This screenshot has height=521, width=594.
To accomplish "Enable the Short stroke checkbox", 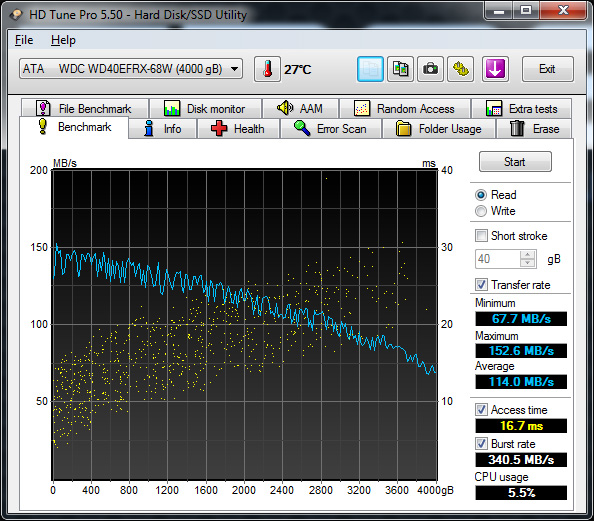I will 481,236.
